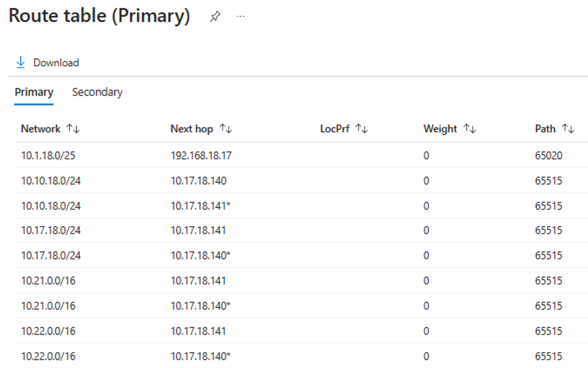Click the Download arrow icon
Viewport: 588px width, 368px height.
20,62
